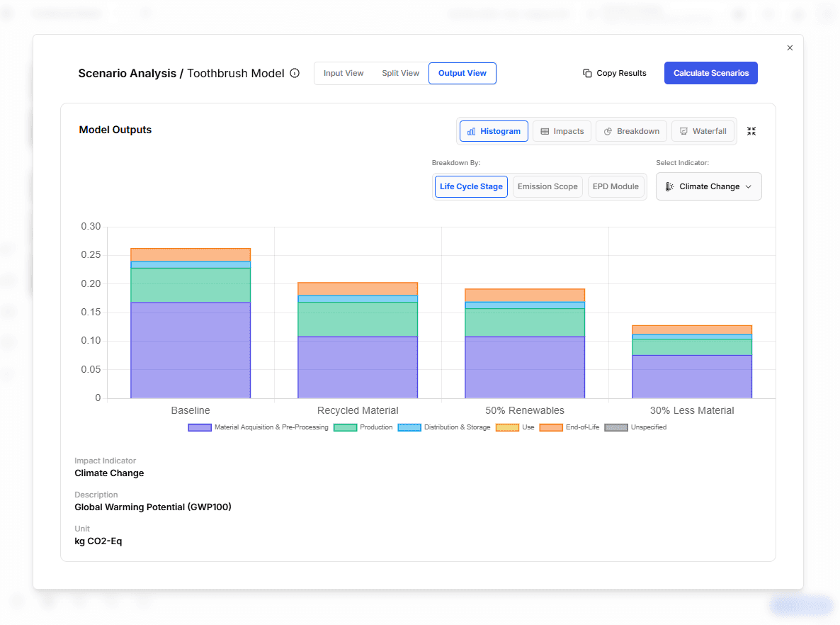
Task: Click Calculate Scenarios button
Action: (x=711, y=73)
